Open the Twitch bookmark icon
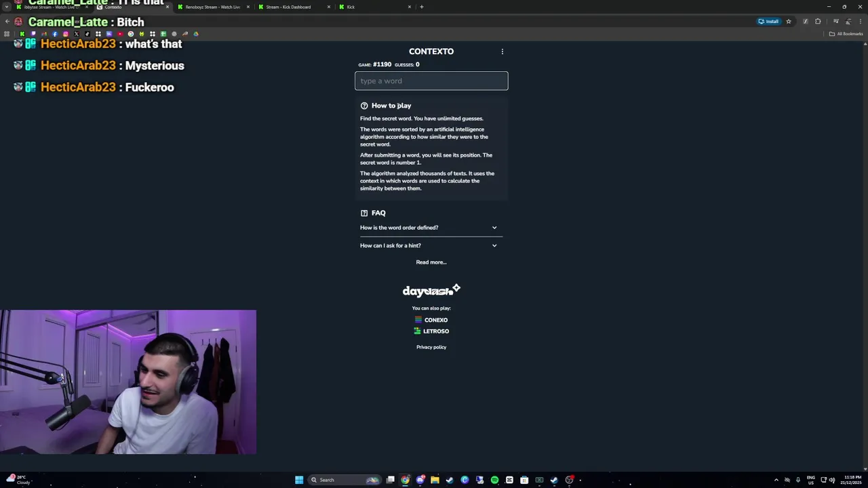868x488 pixels. (33, 34)
